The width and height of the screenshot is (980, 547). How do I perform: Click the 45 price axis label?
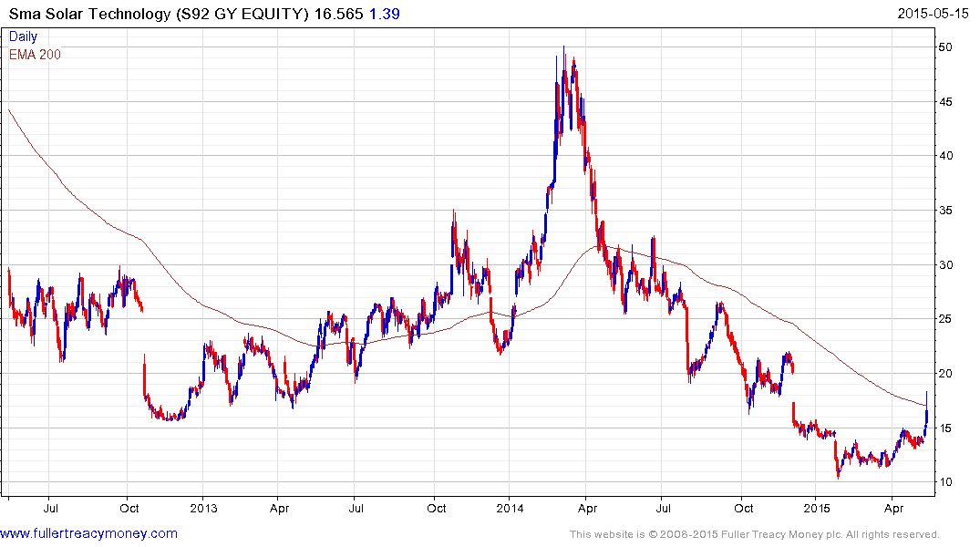945,102
